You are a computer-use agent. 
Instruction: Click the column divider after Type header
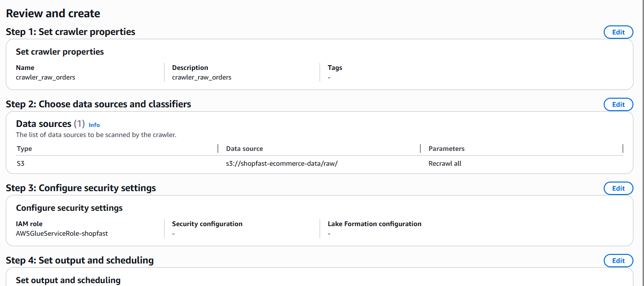click(x=218, y=149)
